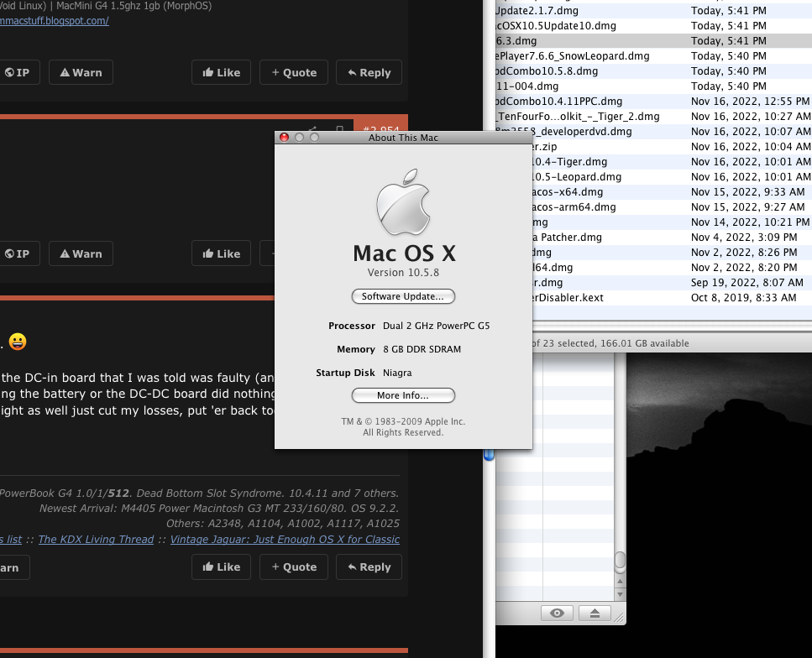Like post #2,954
Image resolution: width=812 pixels, height=658 pixels.
(221, 253)
